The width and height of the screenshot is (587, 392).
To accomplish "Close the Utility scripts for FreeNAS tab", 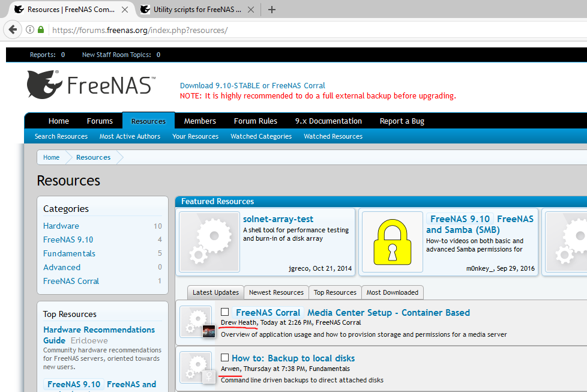I will tap(250, 10).
